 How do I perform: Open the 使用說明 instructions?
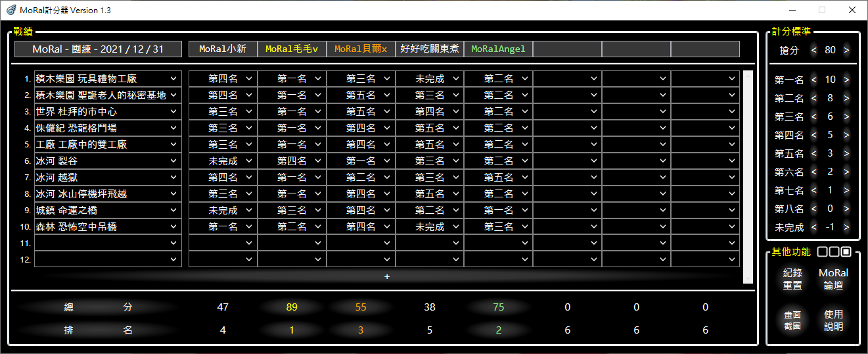pyautogui.click(x=833, y=320)
